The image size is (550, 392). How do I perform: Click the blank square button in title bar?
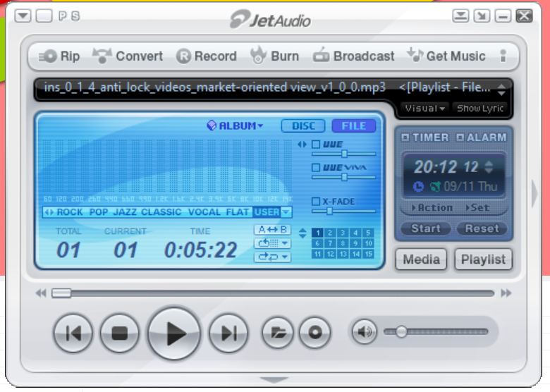44,16
